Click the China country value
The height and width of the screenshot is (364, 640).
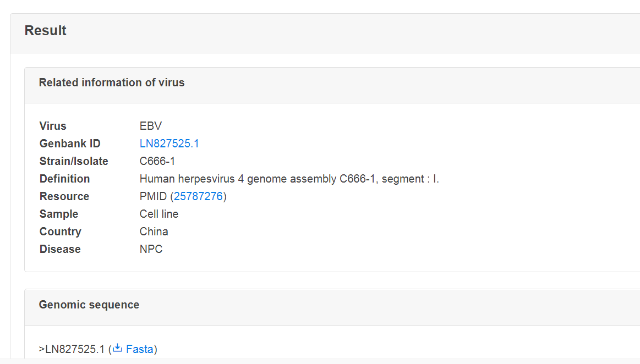click(x=154, y=231)
